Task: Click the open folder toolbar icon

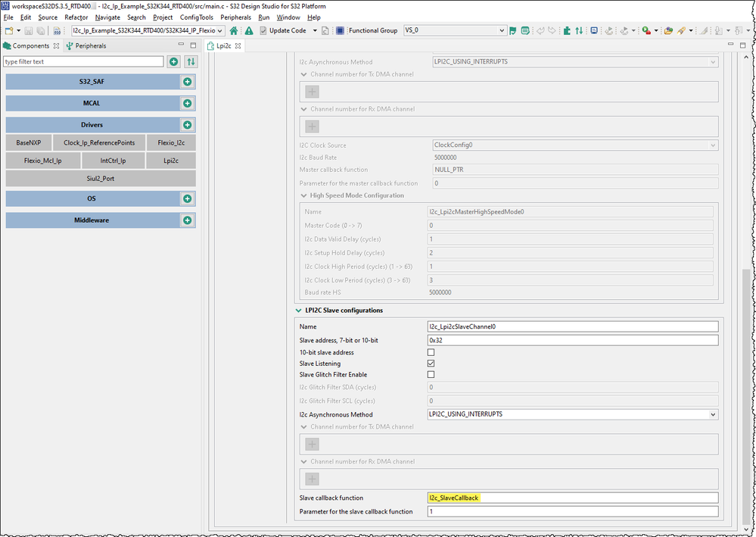Action: click(668, 30)
